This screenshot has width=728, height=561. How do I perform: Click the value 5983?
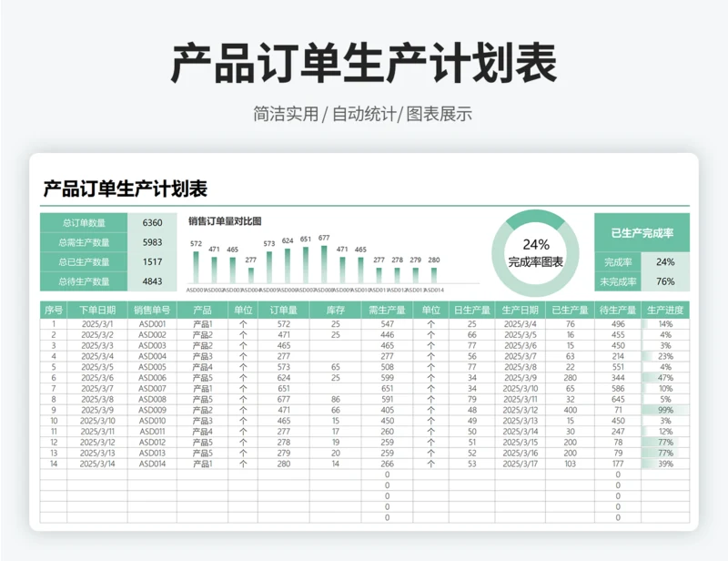(x=152, y=242)
